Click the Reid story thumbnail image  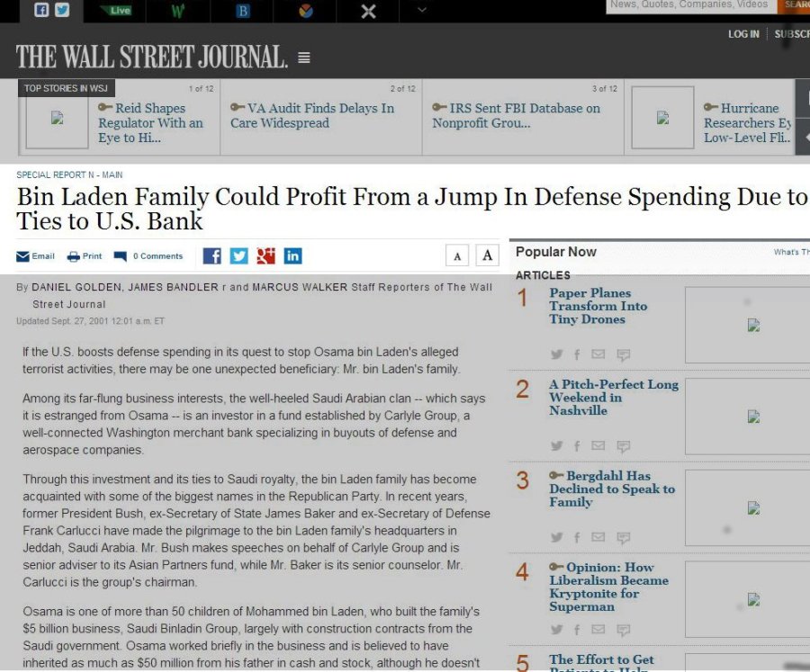[57, 118]
